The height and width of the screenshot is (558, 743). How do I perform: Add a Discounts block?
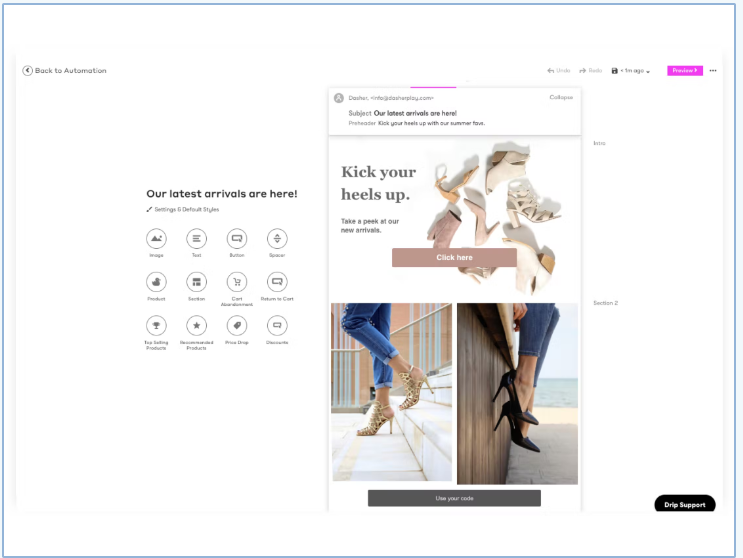coord(277,325)
